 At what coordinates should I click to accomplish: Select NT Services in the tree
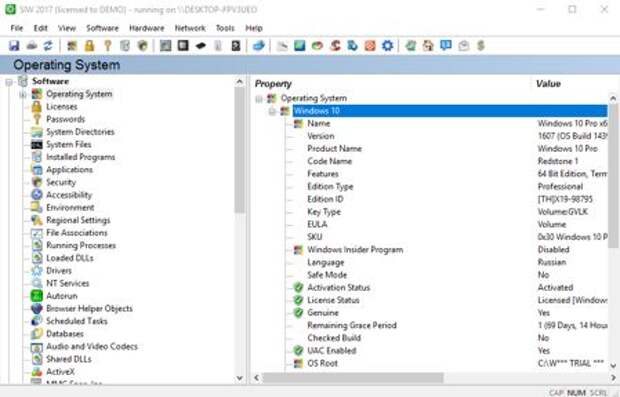(68, 283)
